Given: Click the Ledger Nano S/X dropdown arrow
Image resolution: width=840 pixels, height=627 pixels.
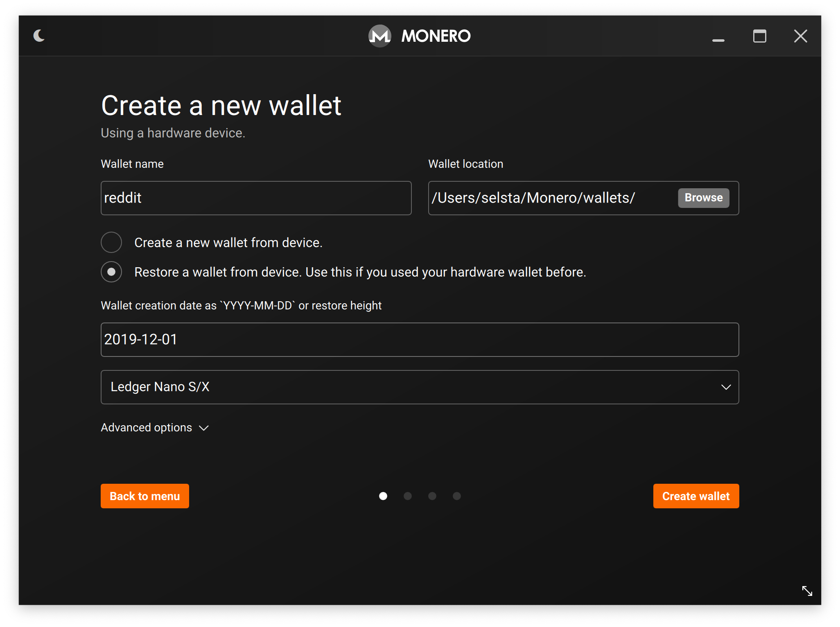Looking at the screenshot, I should tap(726, 387).
